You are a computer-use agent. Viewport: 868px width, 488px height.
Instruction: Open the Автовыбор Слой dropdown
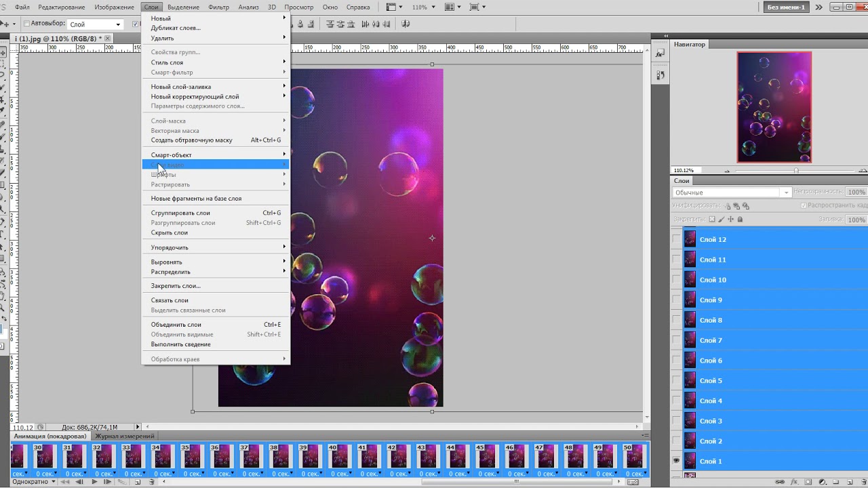pos(95,24)
